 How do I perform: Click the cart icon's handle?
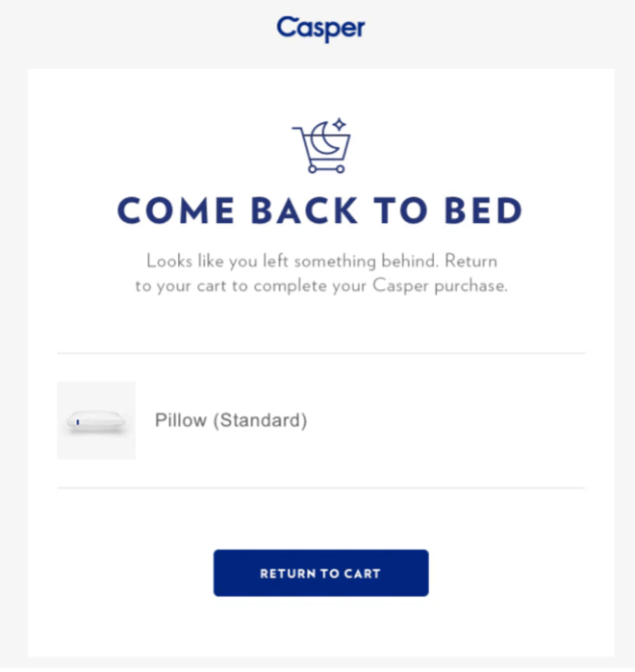tap(297, 128)
